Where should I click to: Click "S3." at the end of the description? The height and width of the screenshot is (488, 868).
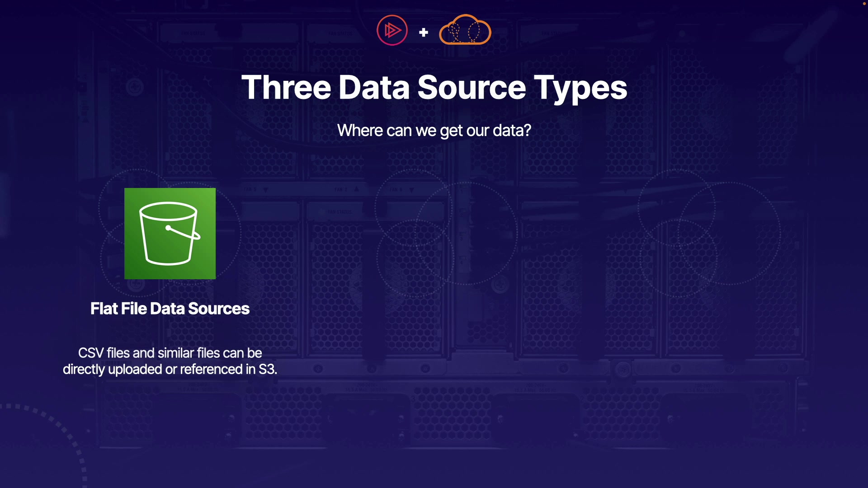point(268,369)
